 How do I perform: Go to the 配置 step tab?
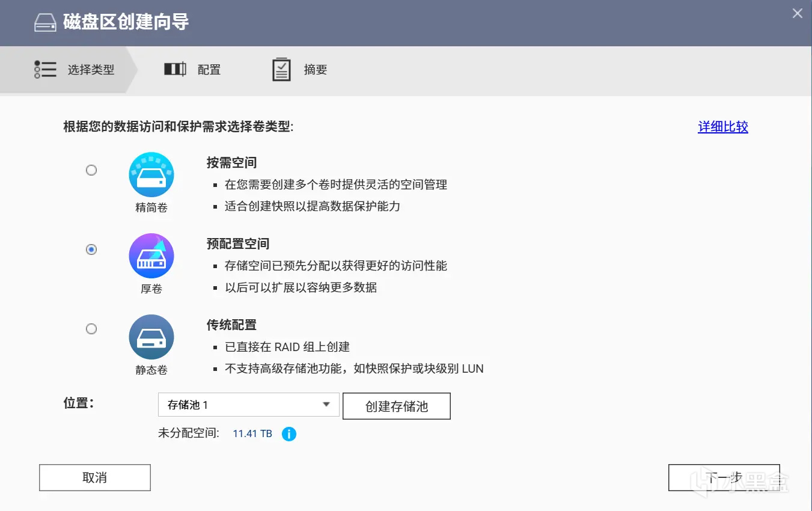pyautogui.click(x=192, y=70)
